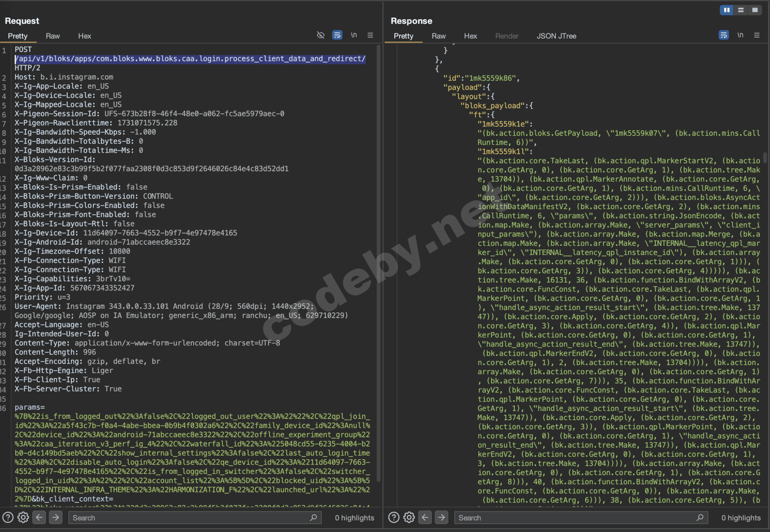Viewport: 770px width, 532px height.
Task: Open the JSON JTree response tab
Action: tap(556, 36)
